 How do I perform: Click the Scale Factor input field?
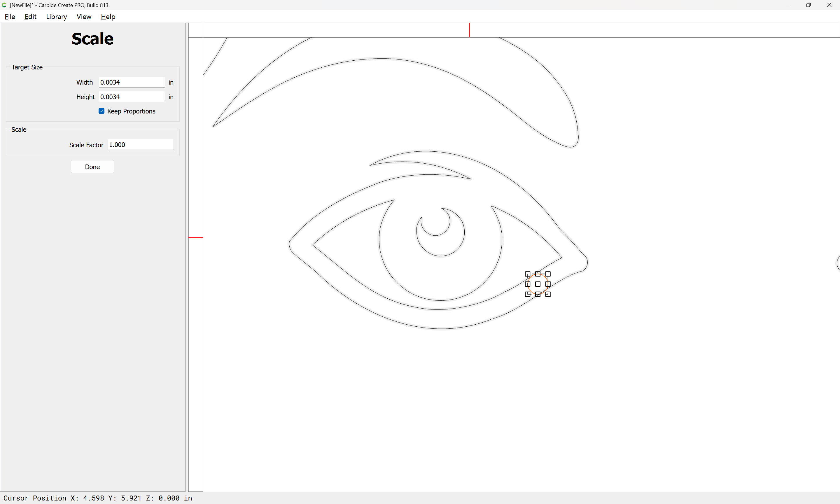[x=141, y=145]
